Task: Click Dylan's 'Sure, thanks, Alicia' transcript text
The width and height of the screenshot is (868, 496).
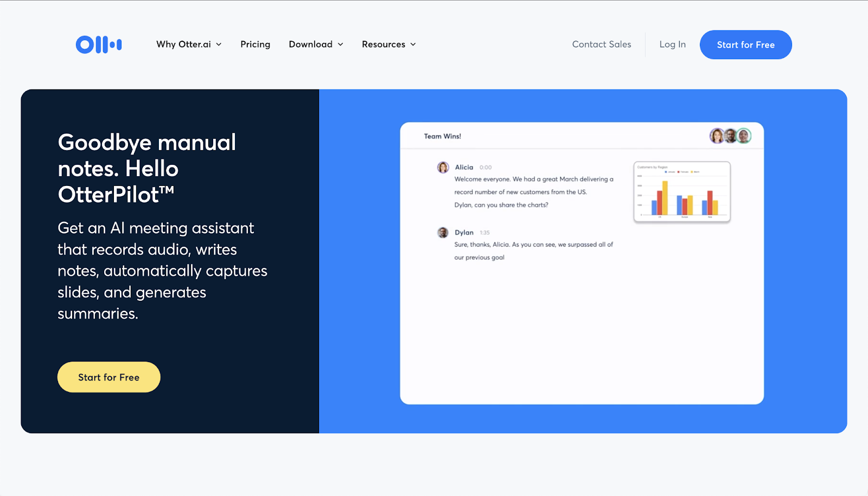Action: 534,251
